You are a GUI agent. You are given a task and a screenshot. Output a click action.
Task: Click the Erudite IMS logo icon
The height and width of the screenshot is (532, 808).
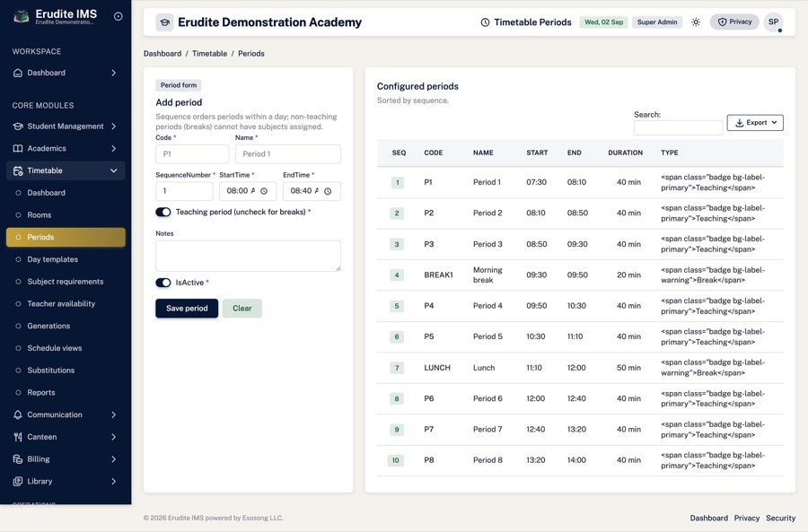coord(21,16)
